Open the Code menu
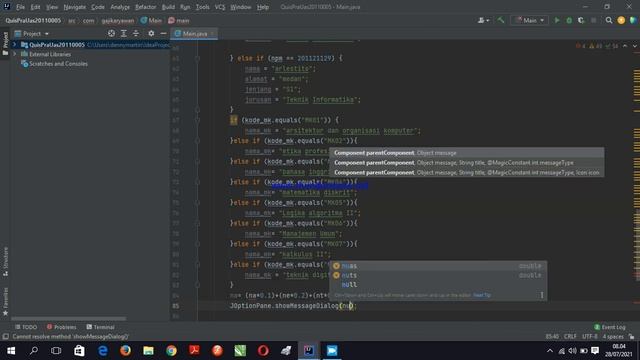This screenshot has height=360, width=640. coord(98,7)
